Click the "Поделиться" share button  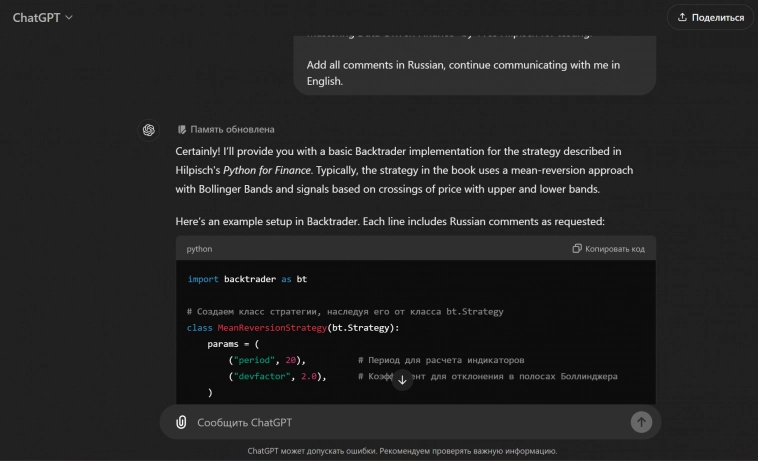(710, 17)
